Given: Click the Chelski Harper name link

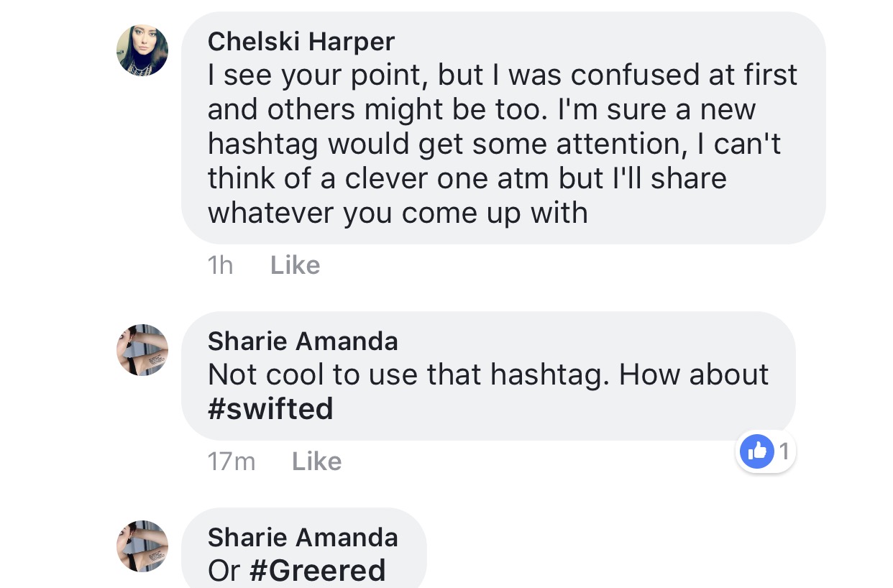Looking at the screenshot, I should pyautogui.click(x=301, y=41).
